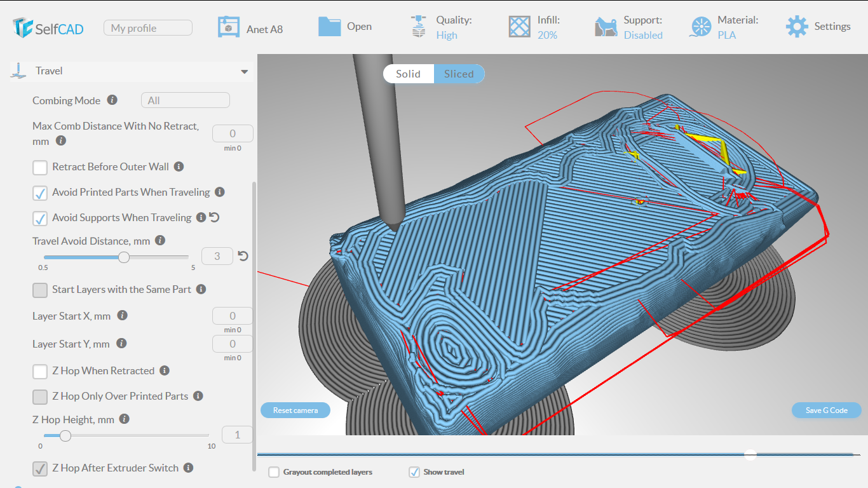Show info for Travel Avoid Distance
The width and height of the screenshot is (868, 488).
point(160,241)
